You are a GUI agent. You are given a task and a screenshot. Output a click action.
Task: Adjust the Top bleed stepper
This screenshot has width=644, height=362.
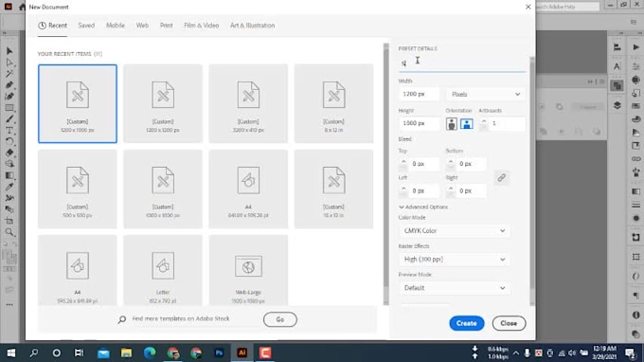point(403,164)
